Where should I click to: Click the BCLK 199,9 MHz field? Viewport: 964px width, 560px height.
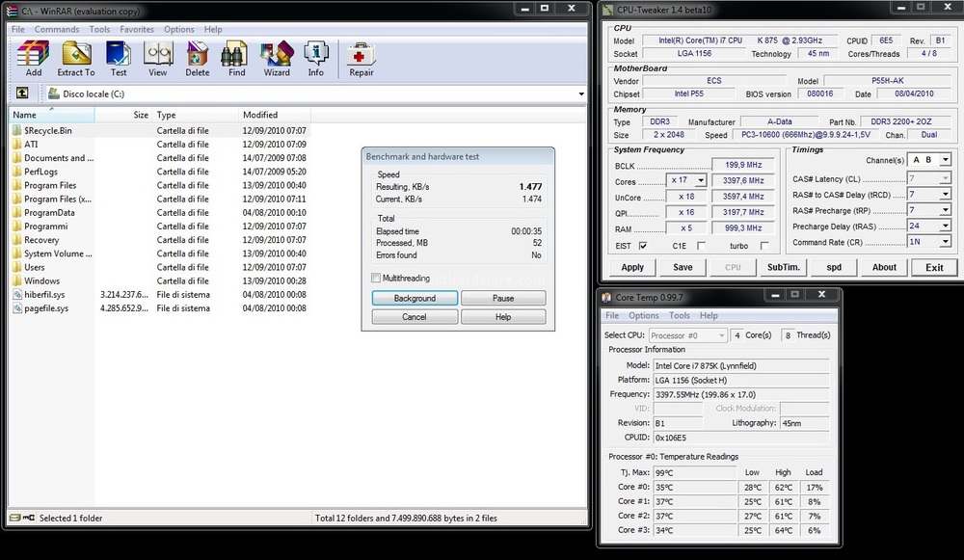click(x=742, y=165)
